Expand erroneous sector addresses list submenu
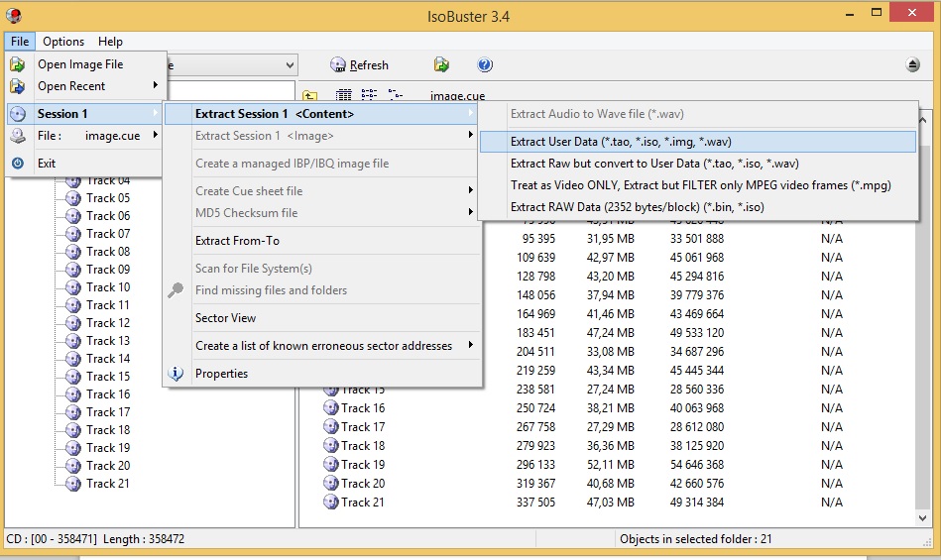The width and height of the screenshot is (941, 560). click(323, 346)
